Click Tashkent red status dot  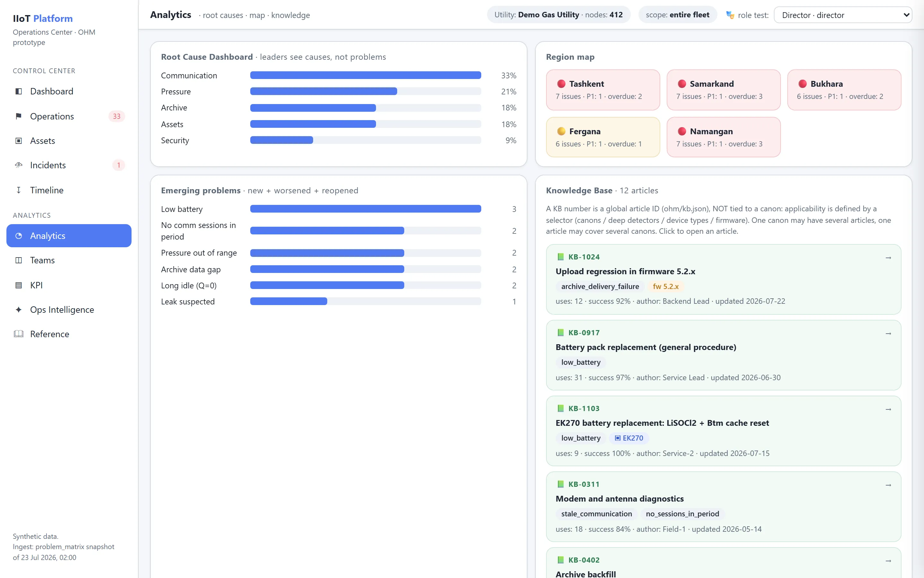click(x=561, y=84)
